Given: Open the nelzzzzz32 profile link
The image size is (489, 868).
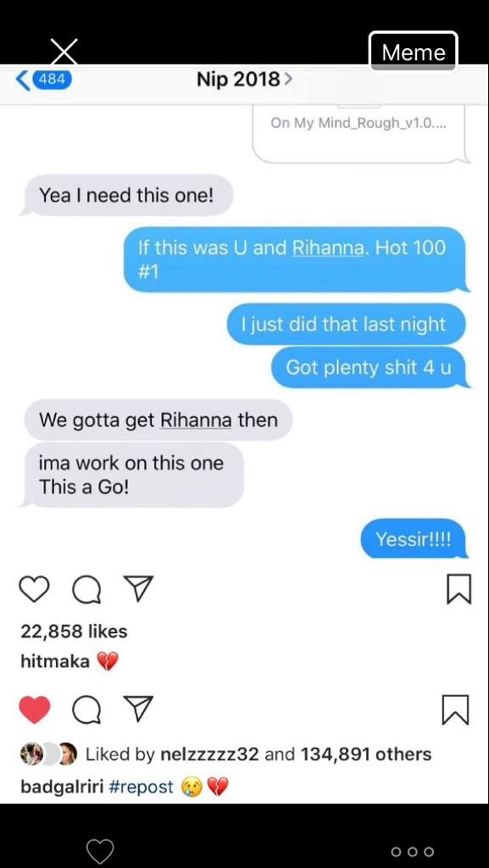Looking at the screenshot, I should [x=209, y=754].
